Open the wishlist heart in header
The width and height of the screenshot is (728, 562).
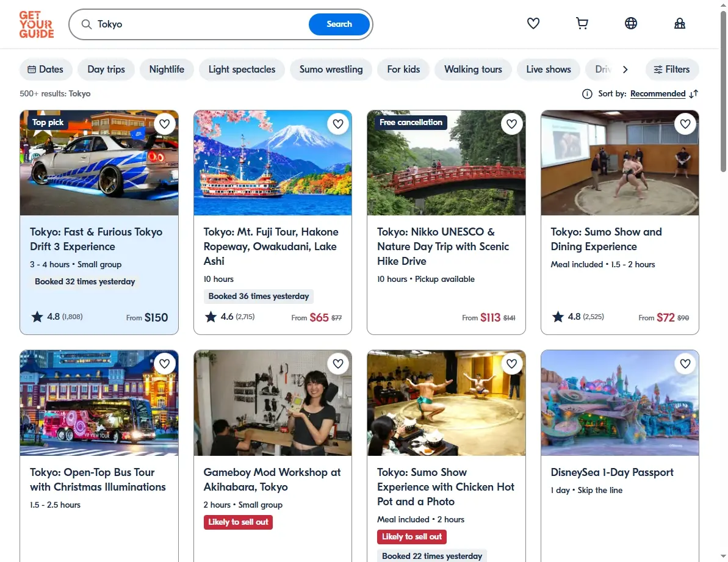coord(533,23)
